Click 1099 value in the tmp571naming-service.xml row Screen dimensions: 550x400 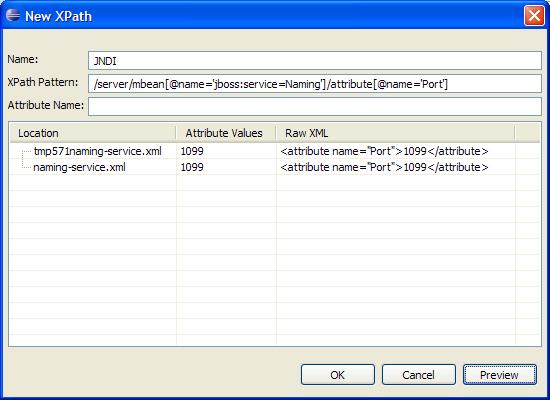click(x=192, y=151)
